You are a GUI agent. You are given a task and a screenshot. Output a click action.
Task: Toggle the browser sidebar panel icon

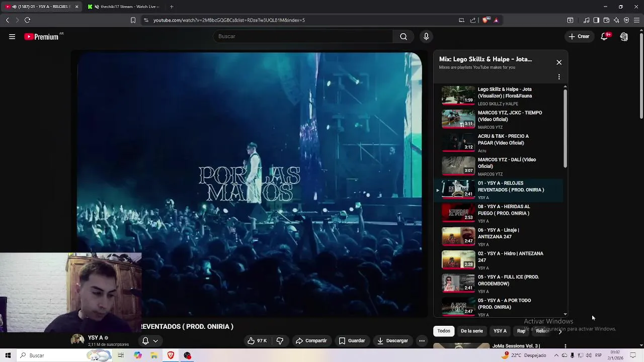coord(596,20)
